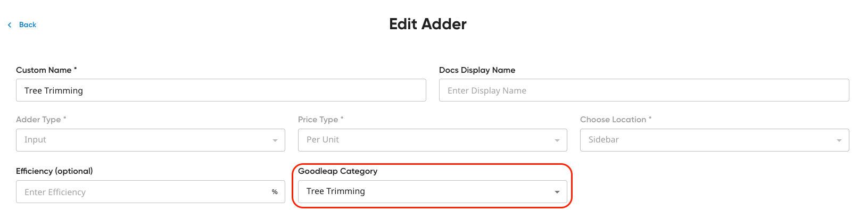Click the Goodleap Category label
This screenshot has height=210, width=868.
(338, 171)
